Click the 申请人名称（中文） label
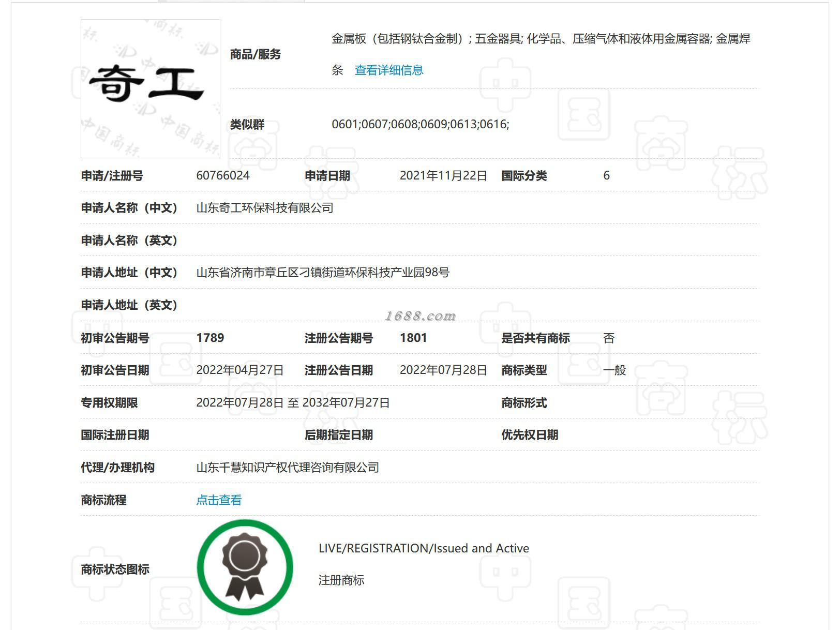 click(129, 208)
